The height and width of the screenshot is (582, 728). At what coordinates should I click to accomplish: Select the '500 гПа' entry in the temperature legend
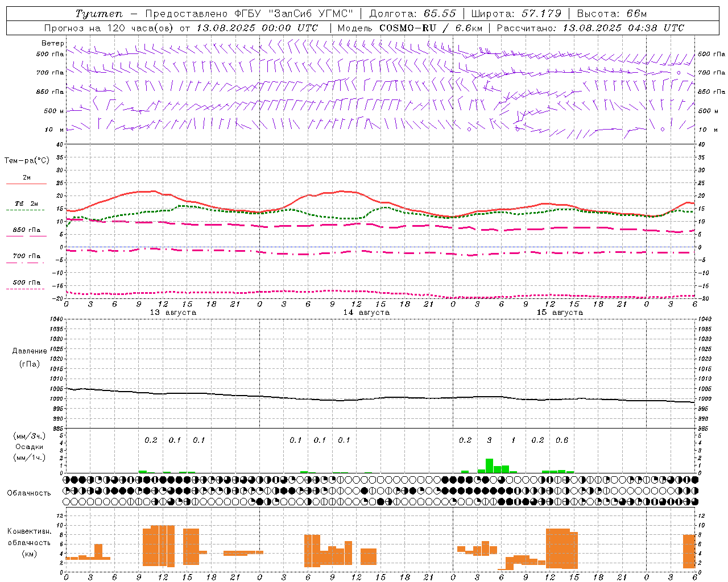click(27, 282)
